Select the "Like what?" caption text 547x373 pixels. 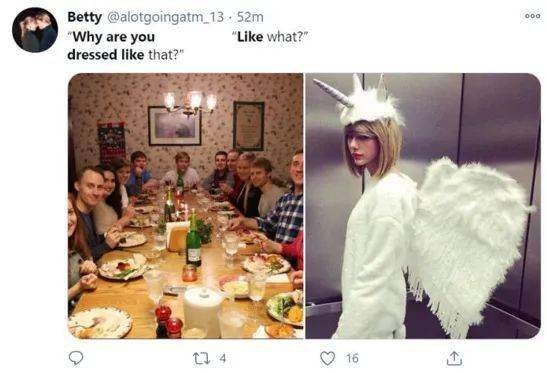tap(271, 37)
